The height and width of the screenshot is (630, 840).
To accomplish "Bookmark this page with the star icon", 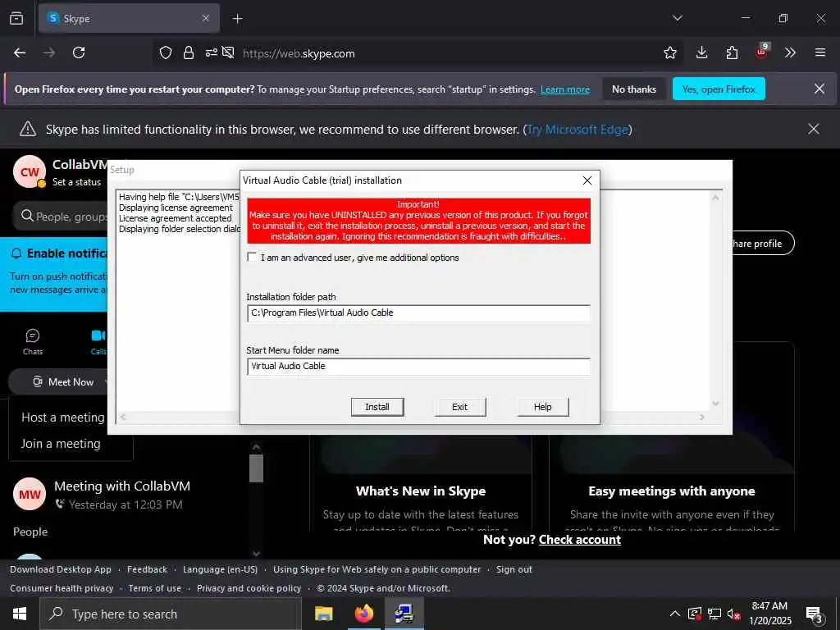I will pos(669,52).
